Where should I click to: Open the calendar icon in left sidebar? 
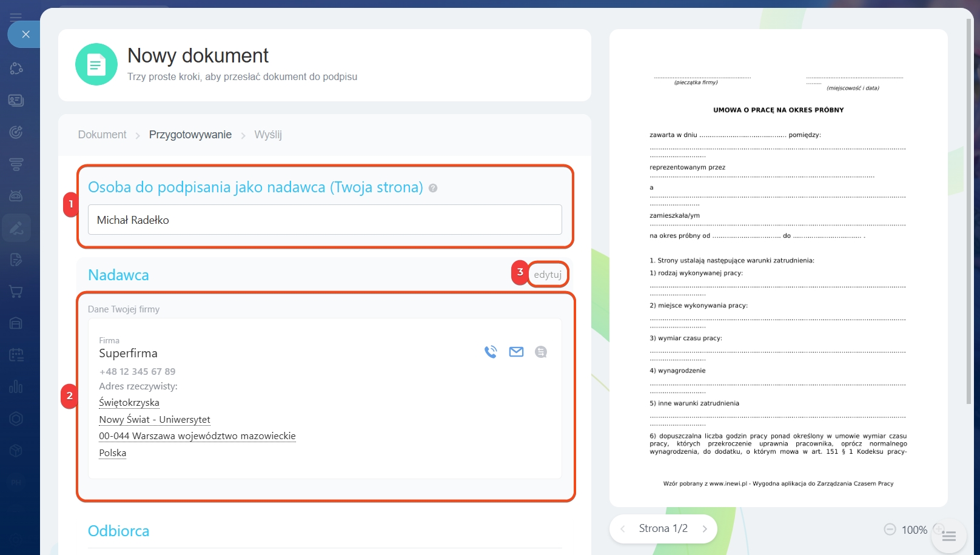16,355
